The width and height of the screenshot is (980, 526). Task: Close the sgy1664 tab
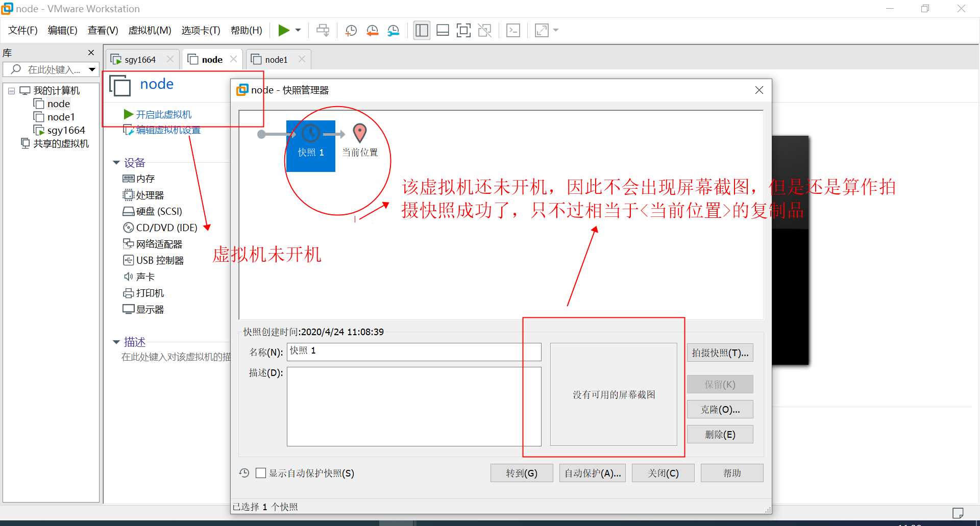pyautogui.click(x=170, y=59)
